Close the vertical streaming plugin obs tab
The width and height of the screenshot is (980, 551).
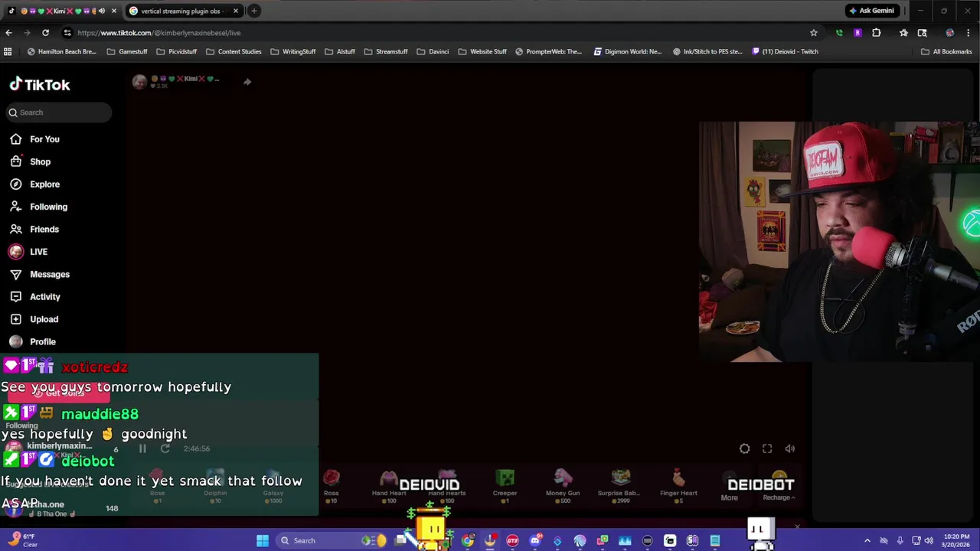point(236,11)
